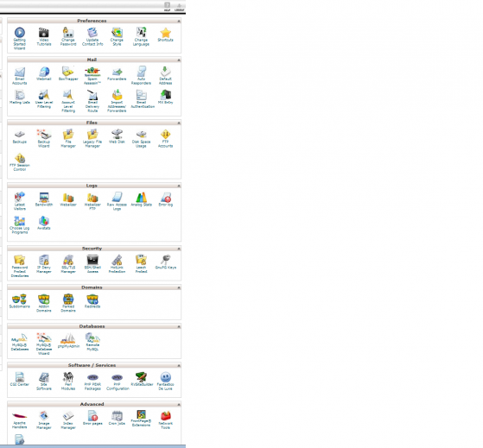Collapse the Preferences section

(x=179, y=21)
